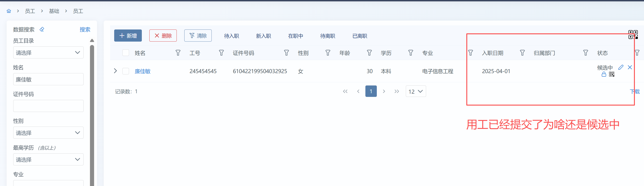644x186 pixels.
Task: Check the checkbox for 廉佳敏 row
Action: coord(126,71)
